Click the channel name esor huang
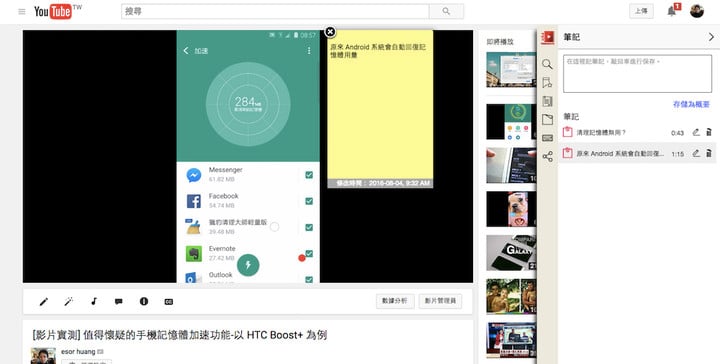The image size is (720, 364). point(78,352)
